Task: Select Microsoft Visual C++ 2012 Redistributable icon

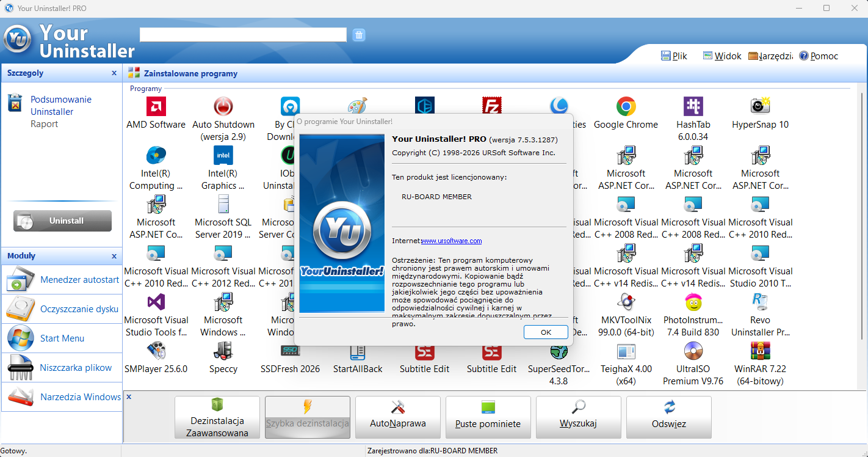Action: point(223,253)
